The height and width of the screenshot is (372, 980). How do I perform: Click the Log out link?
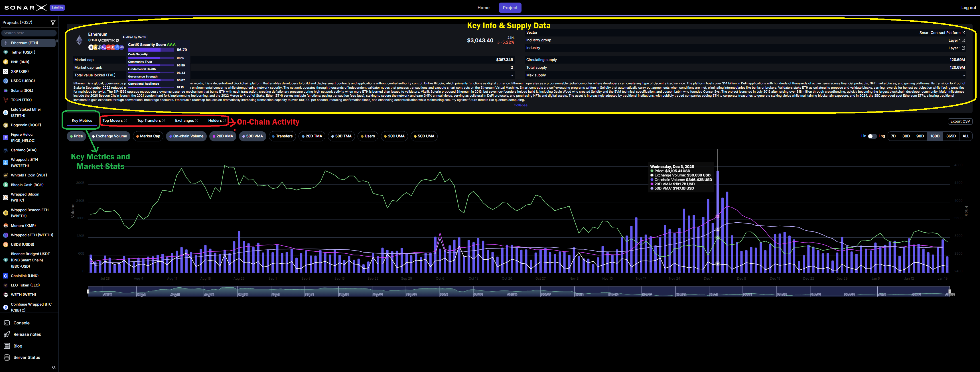[968, 8]
